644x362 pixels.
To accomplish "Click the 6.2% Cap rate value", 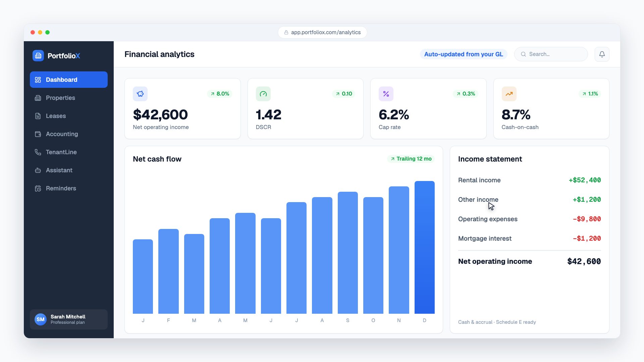I will [x=394, y=115].
